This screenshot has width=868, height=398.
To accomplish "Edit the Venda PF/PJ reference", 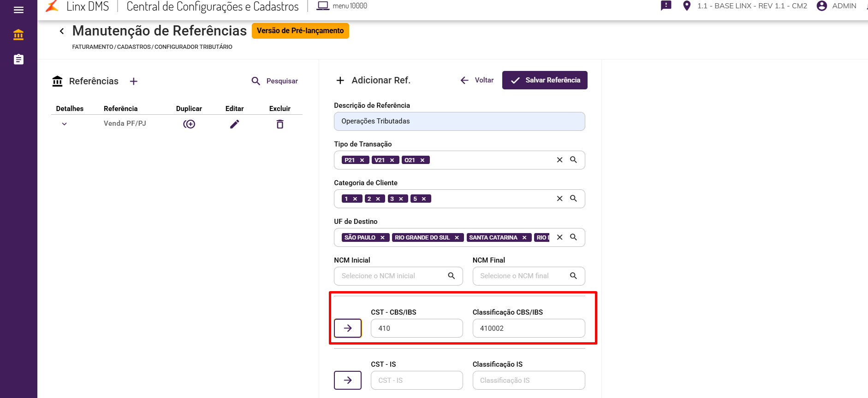I will 234,124.
